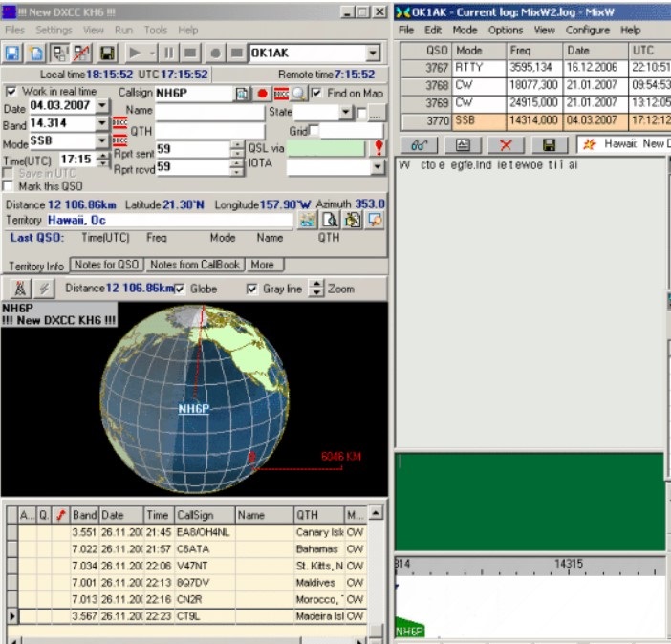The image size is (671, 644).
Task: Click the antenna tower icon above the map
Action: (19, 289)
